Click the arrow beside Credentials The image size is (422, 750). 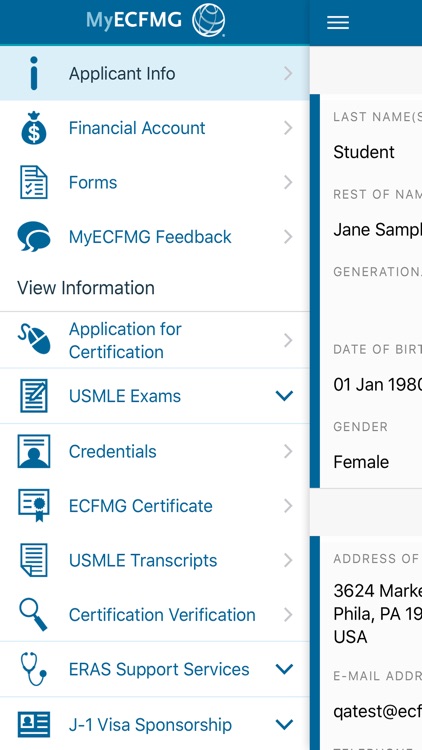pos(288,451)
